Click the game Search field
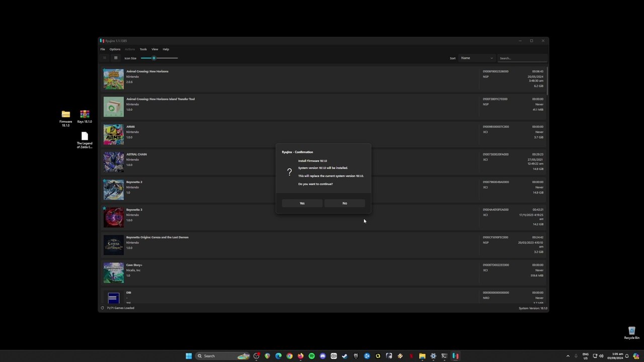This screenshot has width=644, height=362. point(522,58)
